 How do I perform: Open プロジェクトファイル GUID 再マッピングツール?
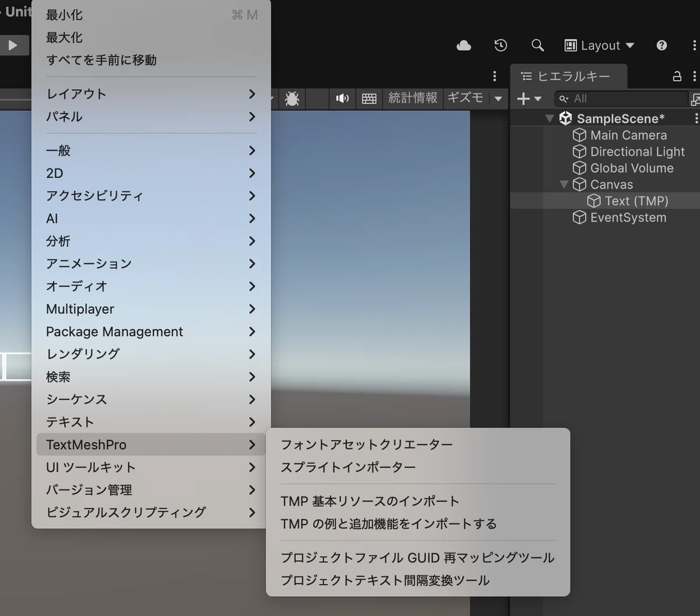tap(418, 558)
